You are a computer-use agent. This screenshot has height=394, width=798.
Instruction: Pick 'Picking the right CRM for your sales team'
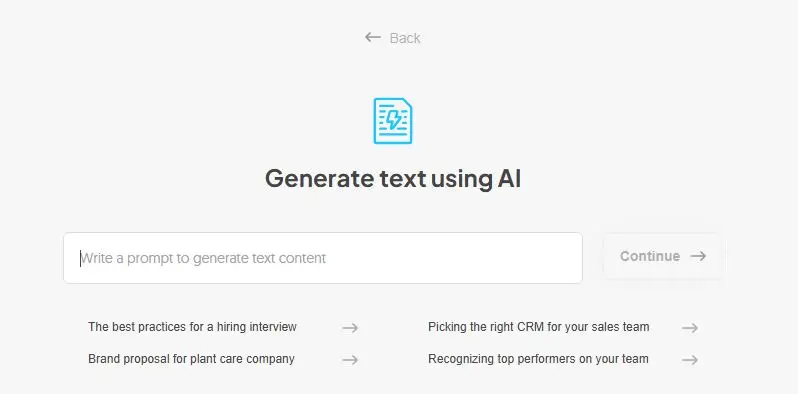tap(538, 327)
